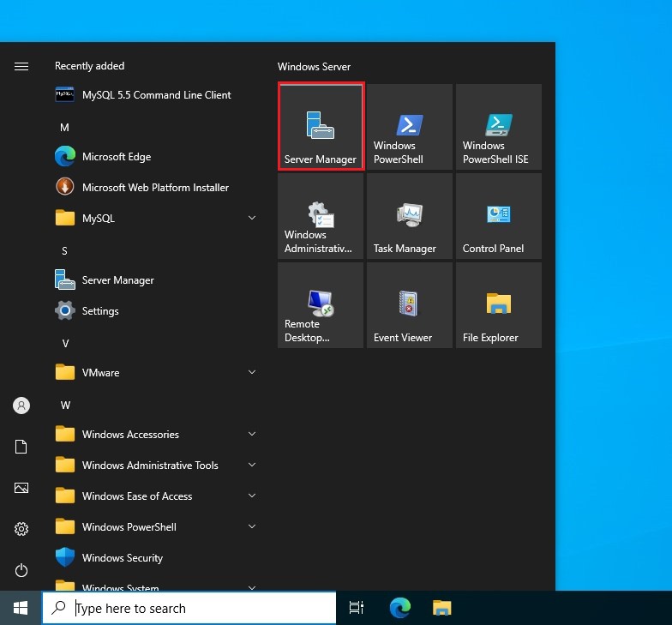Screen dimensions: 672x625
Task: Launch the Event Viewer tile
Action: point(410,305)
